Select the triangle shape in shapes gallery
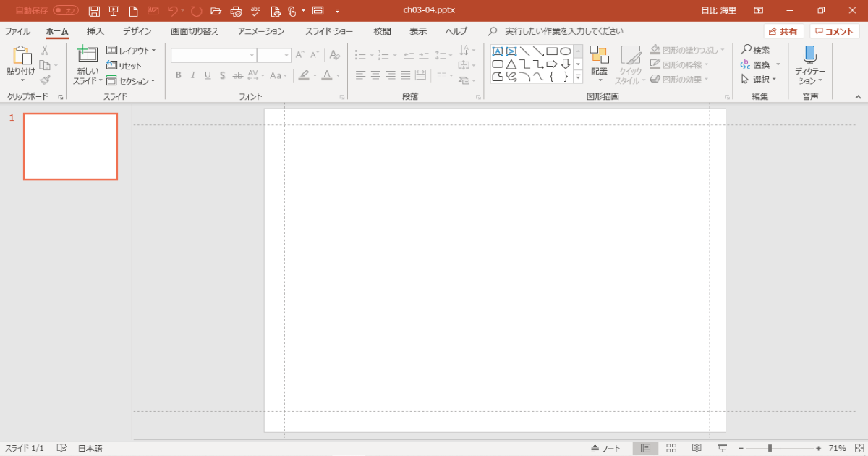 pos(511,64)
